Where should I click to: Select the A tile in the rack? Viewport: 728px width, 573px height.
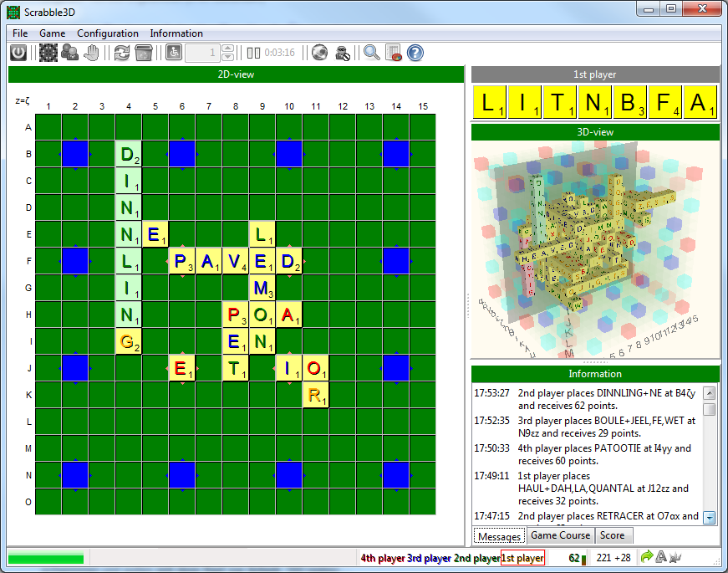[x=700, y=102]
